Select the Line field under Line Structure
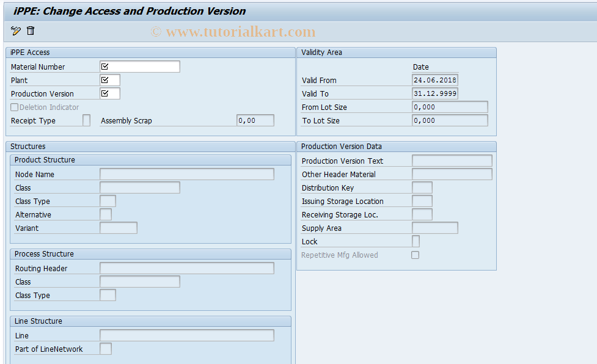The height and width of the screenshot is (364, 597). [186, 335]
